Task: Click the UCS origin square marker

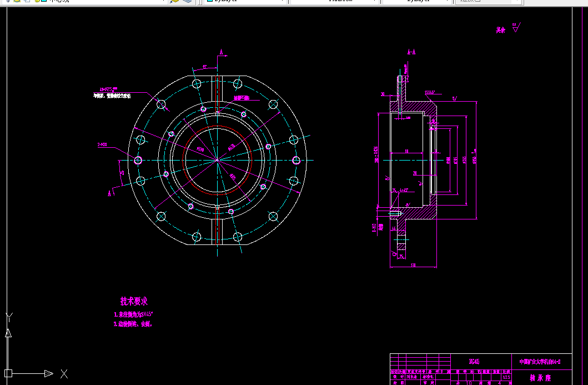Action: click(8, 373)
